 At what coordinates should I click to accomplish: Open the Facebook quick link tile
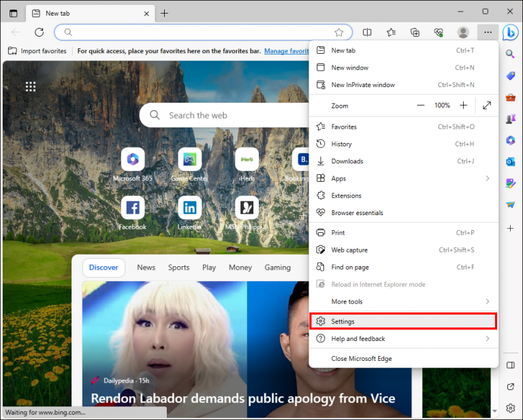(x=133, y=208)
